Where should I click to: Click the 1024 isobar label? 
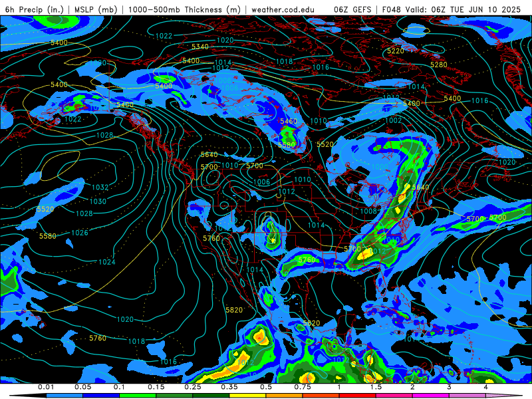(107, 262)
